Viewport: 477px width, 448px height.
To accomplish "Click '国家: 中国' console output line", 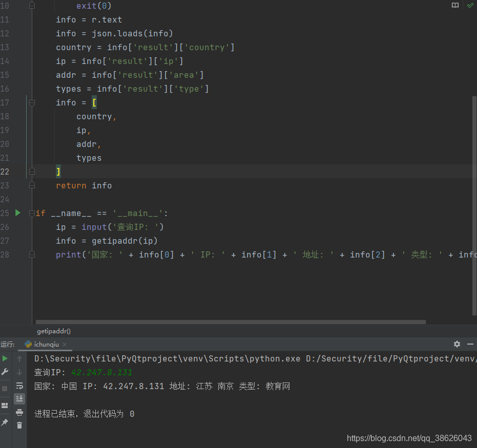I will point(162,386).
